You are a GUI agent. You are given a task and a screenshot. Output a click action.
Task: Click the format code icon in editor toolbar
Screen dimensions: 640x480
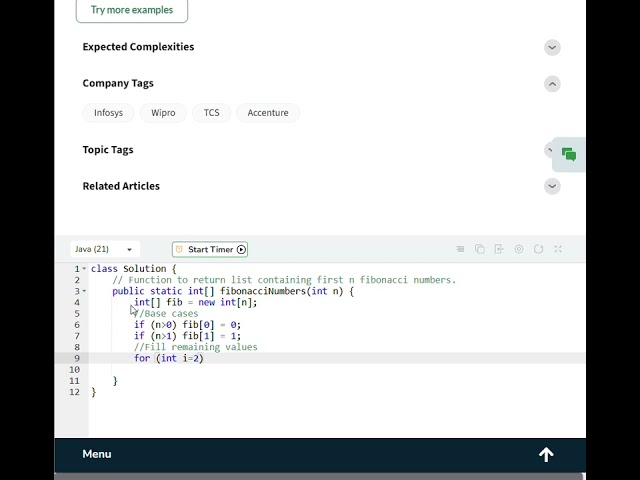pyautogui.click(x=460, y=249)
